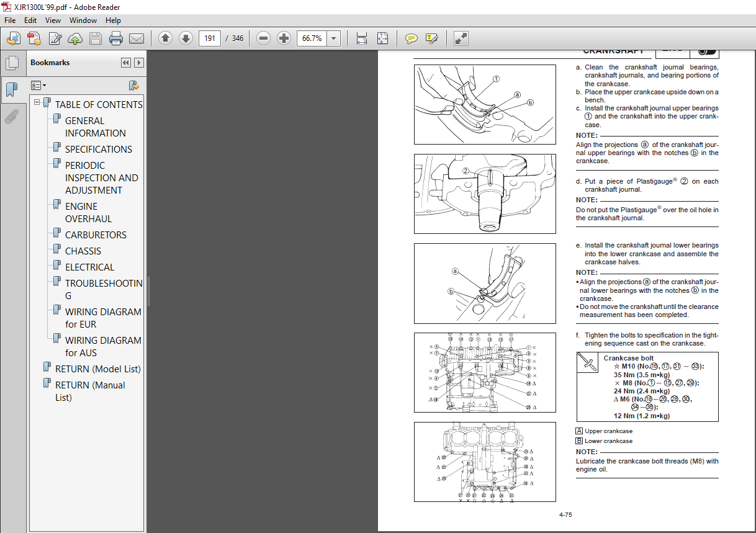
Task: Open the File menu
Action: (x=10, y=20)
